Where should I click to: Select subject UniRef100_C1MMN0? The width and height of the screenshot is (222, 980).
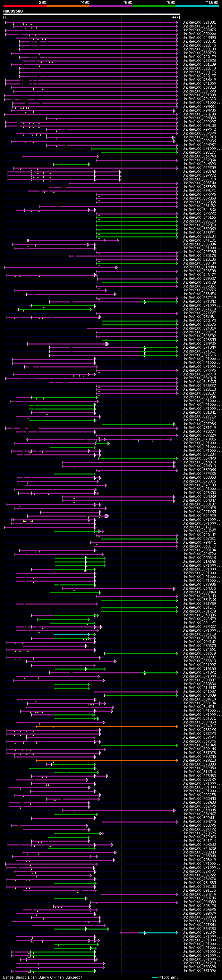199,267
